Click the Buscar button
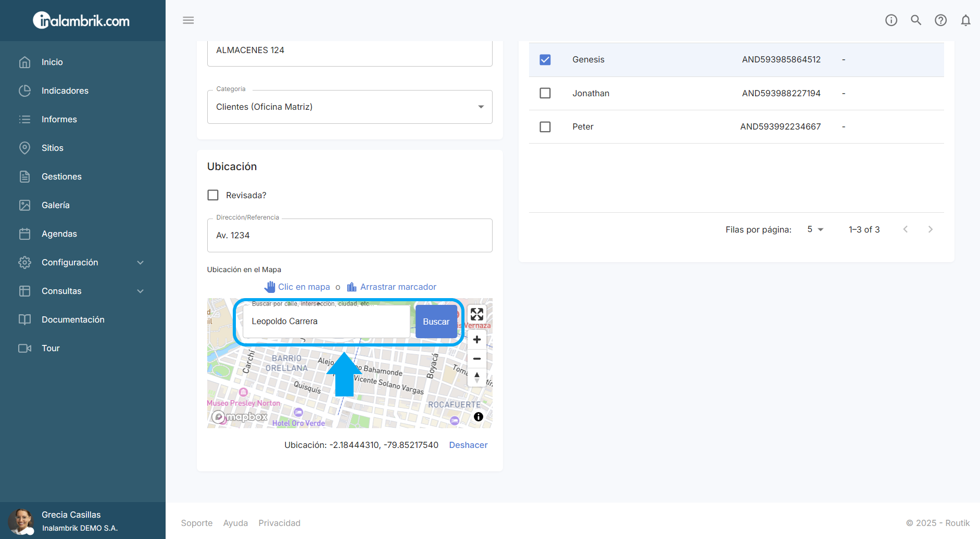 (x=436, y=322)
